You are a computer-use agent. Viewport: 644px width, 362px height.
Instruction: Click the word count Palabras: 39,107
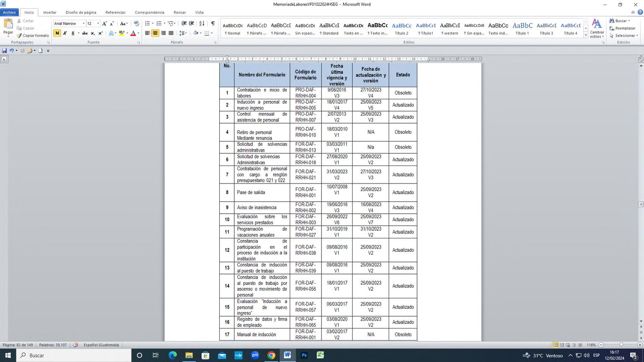(x=53, y=345)
